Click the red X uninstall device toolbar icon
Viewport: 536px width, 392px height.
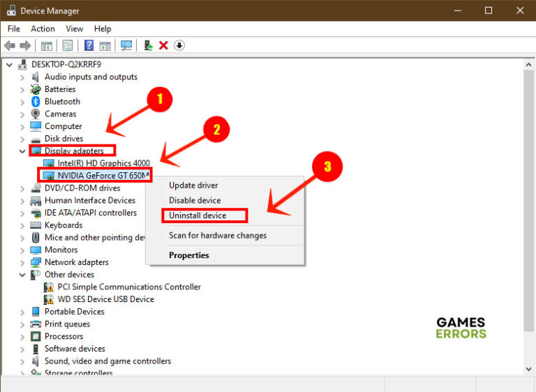[x=163, y=45]
